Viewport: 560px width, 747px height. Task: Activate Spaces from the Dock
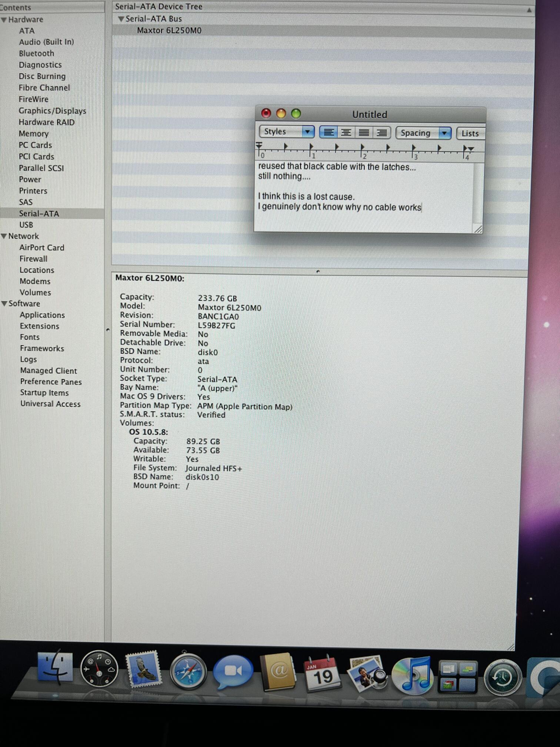[457, 677]
